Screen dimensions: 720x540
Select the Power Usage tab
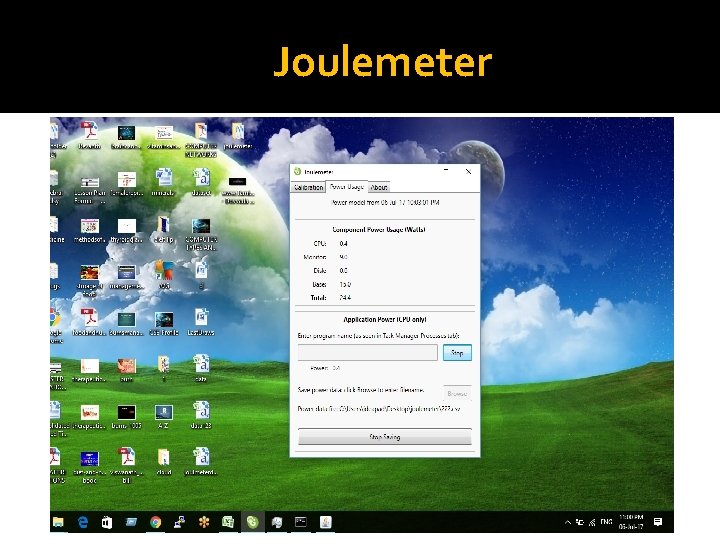(347, 187)
